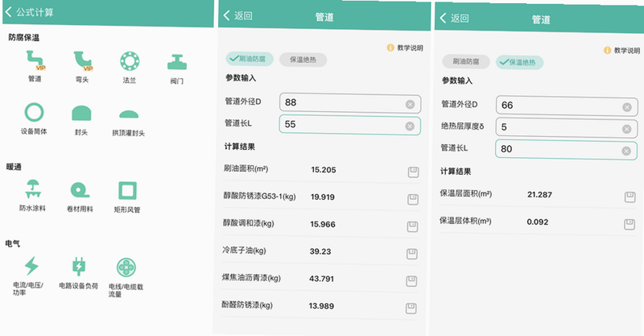Go back from the 公式计算 screen
The width and height of the screenshot is (644, 336).
9,11
